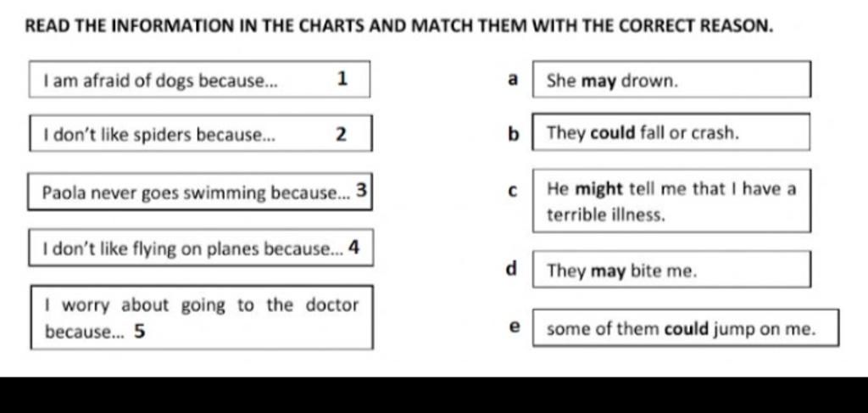868x413 pixels.
Task: Select 'some of them could jump on me' box
Action: (686, 328)
